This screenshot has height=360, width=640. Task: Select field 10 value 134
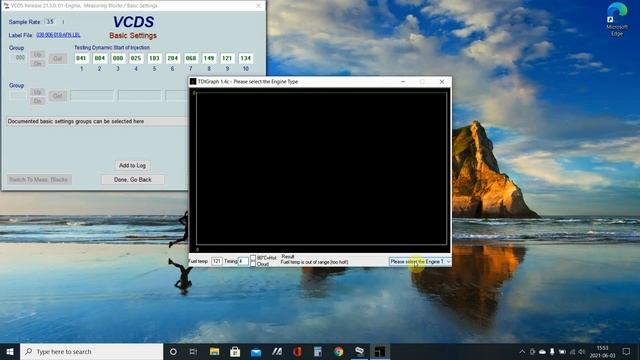tap(245, 58)
